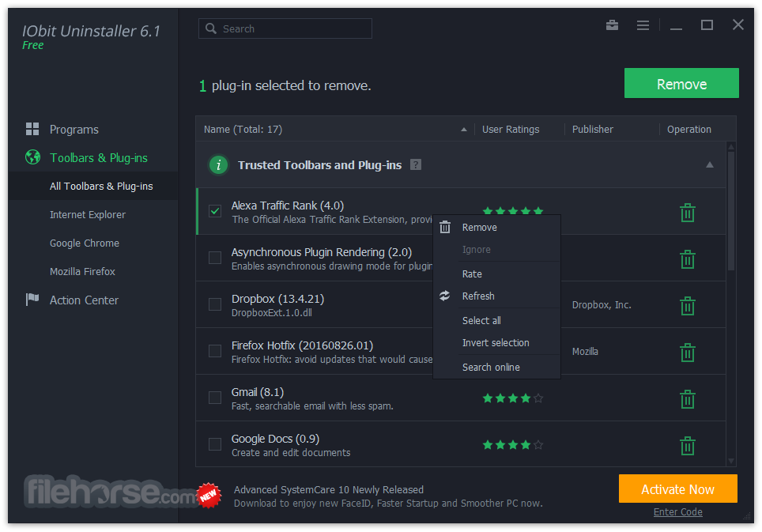Open Internet Explorer plug-ins list

pyautogui.click(x=88, y=215)
